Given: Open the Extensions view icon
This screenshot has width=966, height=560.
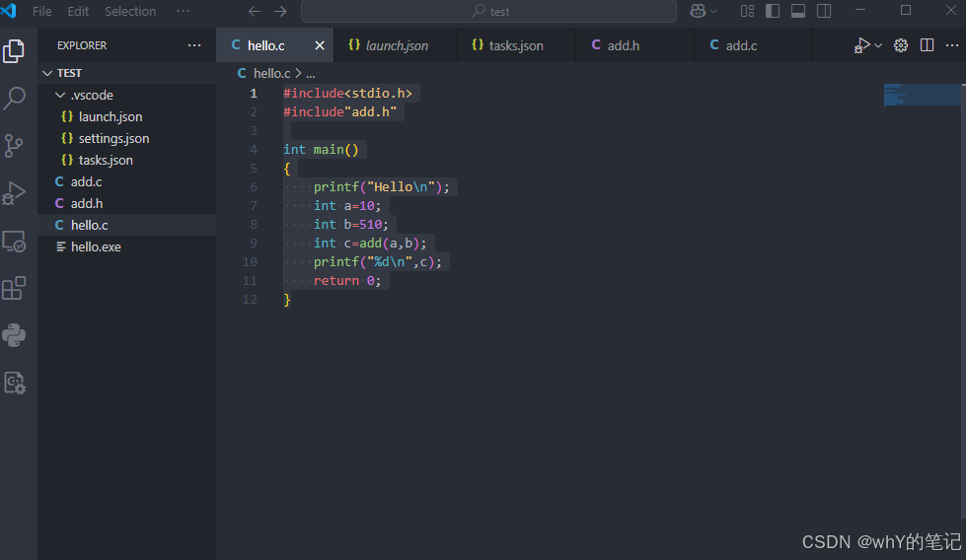Looking at the screenshot, I should tap(14, 288).
